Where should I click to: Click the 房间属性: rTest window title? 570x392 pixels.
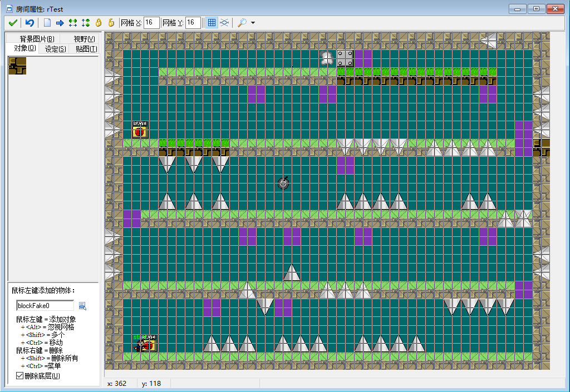[x=40, y=9]
